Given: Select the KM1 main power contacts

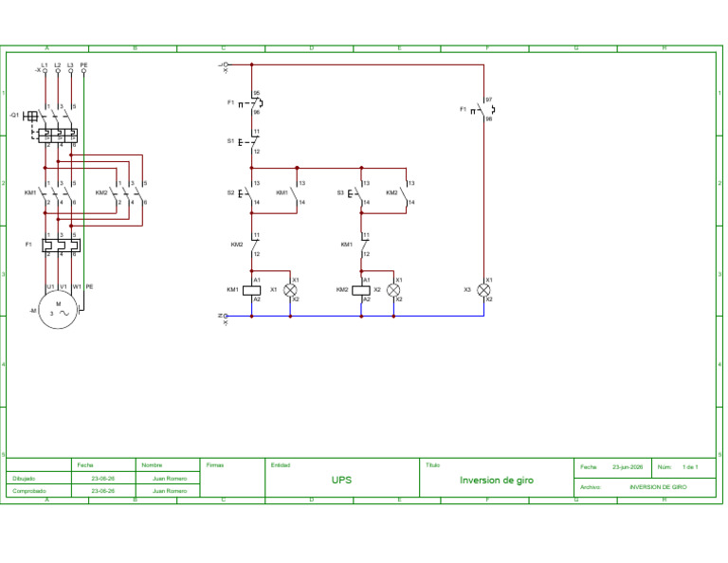Looking at the screenshot, I should coord(58,192).
